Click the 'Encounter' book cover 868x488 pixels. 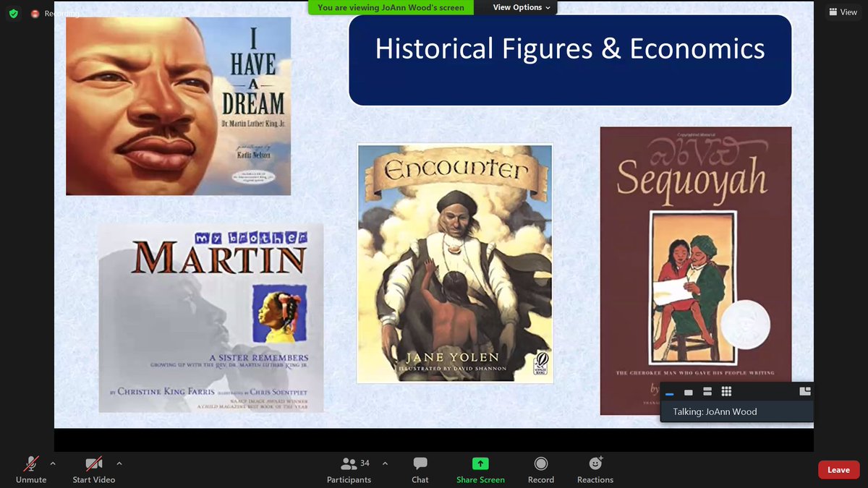(455, 263)
